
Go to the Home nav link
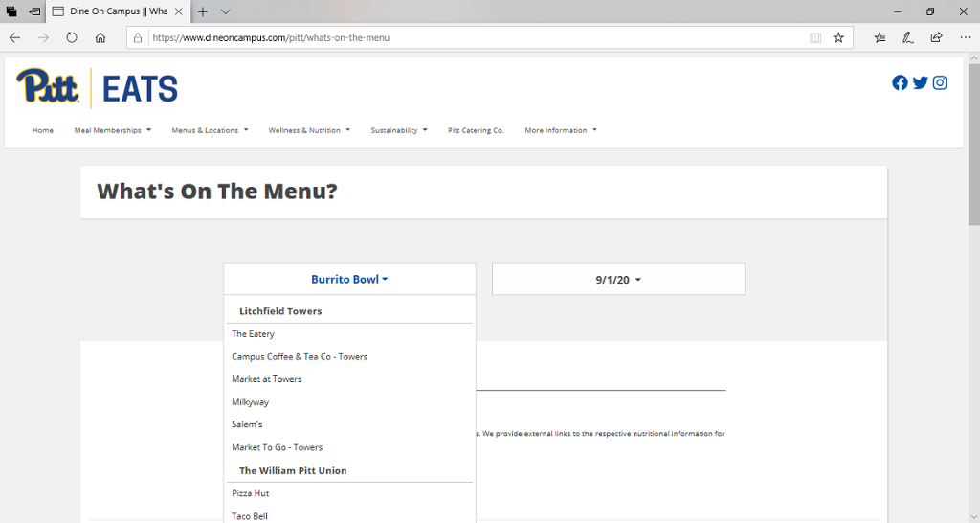point(43,130)
